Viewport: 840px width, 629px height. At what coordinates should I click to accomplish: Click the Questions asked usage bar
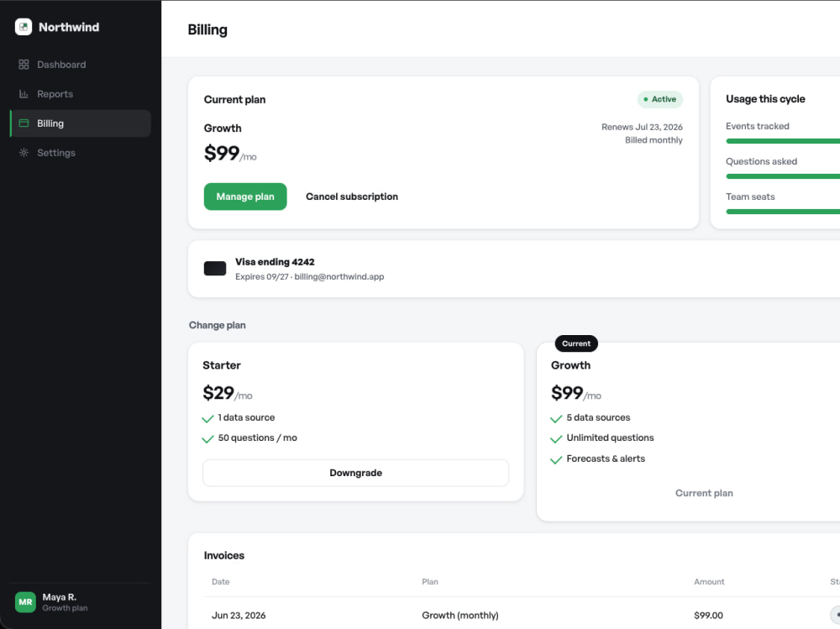783,176
